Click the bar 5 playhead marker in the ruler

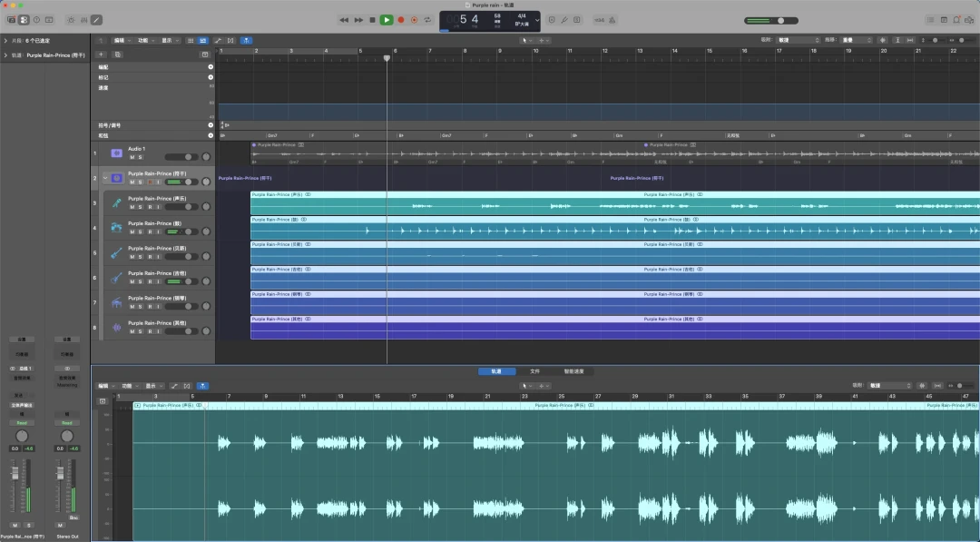coord(387,57)
